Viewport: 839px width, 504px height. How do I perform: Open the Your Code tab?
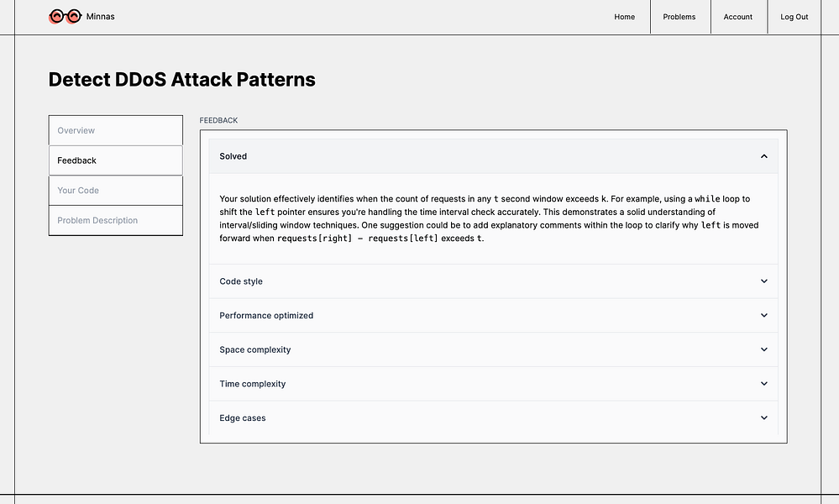pos(116,191)
